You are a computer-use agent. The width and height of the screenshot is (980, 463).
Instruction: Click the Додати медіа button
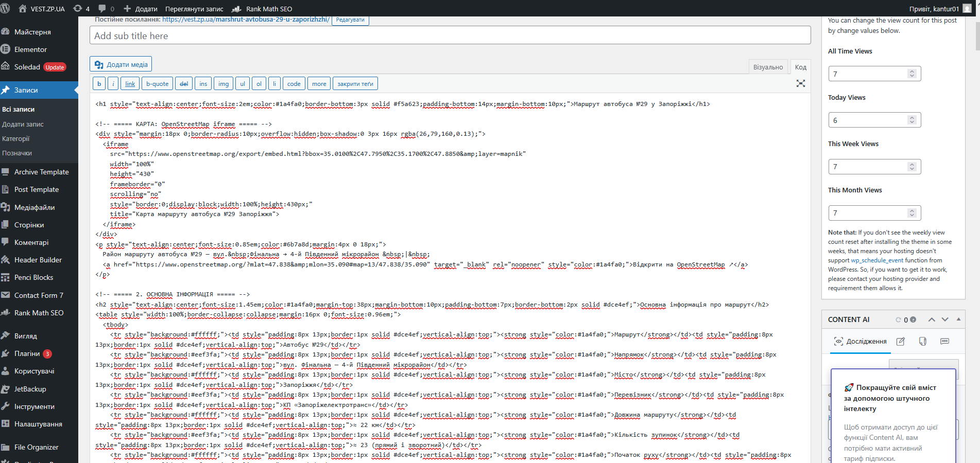(121, 64)
